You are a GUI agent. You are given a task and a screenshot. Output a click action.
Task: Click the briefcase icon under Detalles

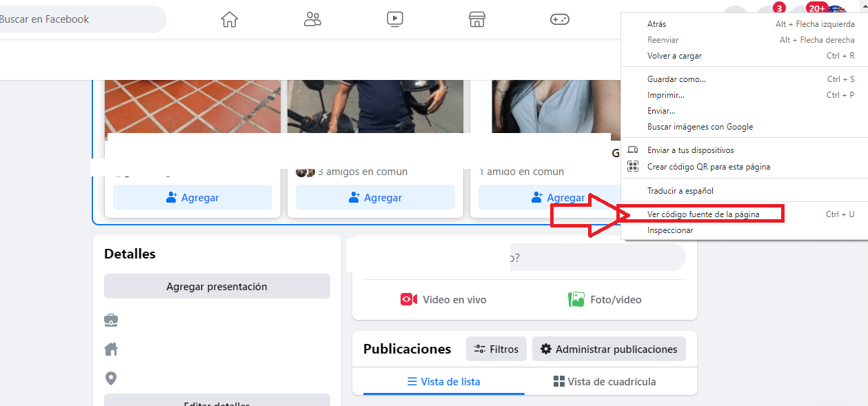click(x=111, y=320)
